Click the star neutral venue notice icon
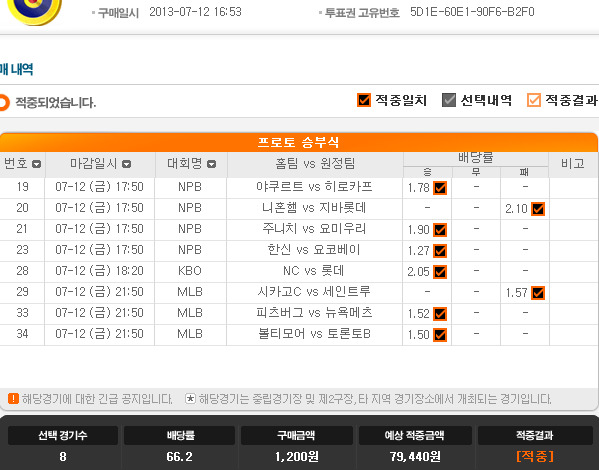The image size is (599, 470). pyautogui.click(x=190, y=399)
